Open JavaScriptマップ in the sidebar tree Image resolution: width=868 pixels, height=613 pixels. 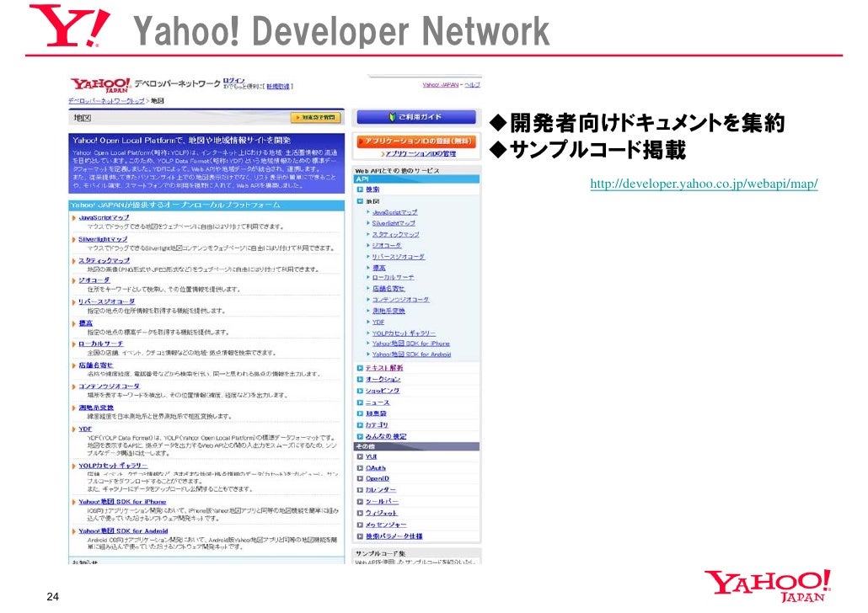pyautogui.click(x=394, y=212)
